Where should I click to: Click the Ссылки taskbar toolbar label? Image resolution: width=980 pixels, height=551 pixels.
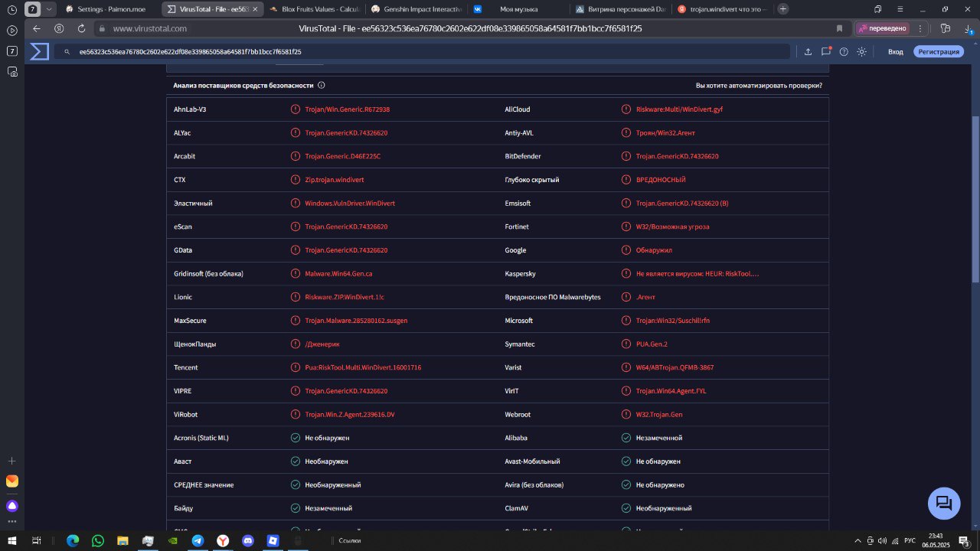[x=349, y=540]
